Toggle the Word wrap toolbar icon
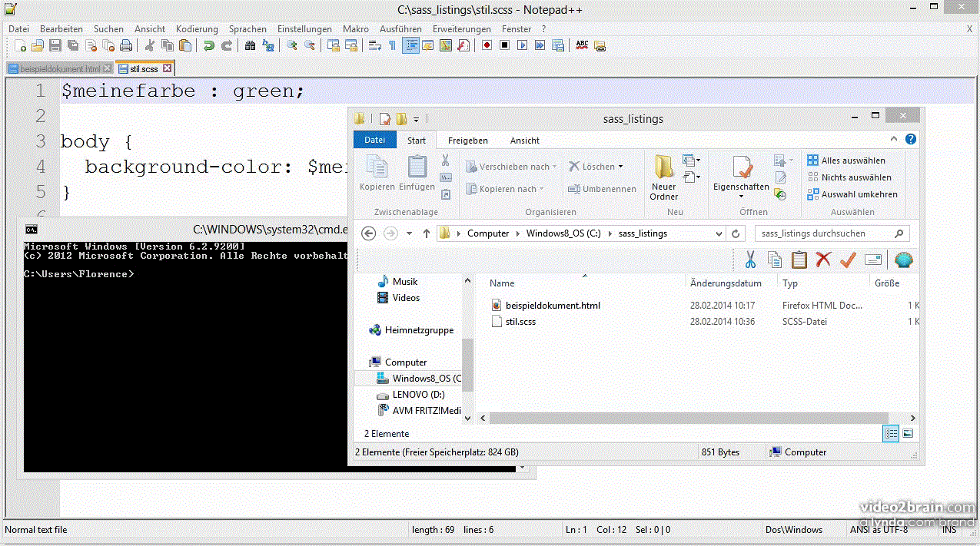 click(x=375, y=45)
